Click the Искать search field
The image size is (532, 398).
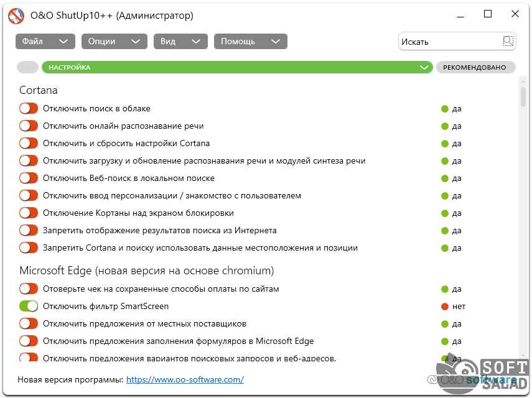click(x=449, y=42)
